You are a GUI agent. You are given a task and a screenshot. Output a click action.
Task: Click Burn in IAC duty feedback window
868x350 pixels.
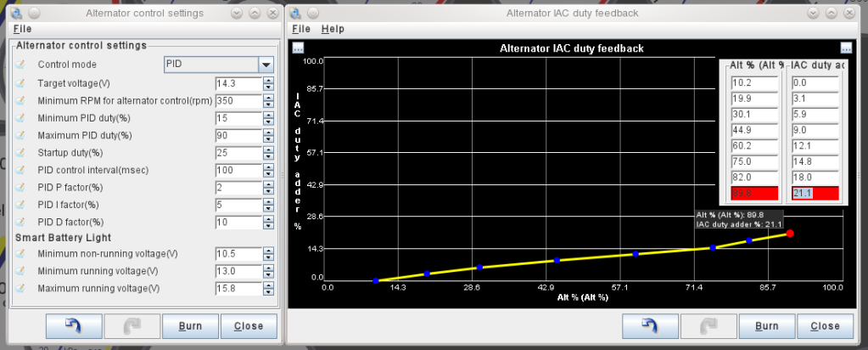point(767,326)
